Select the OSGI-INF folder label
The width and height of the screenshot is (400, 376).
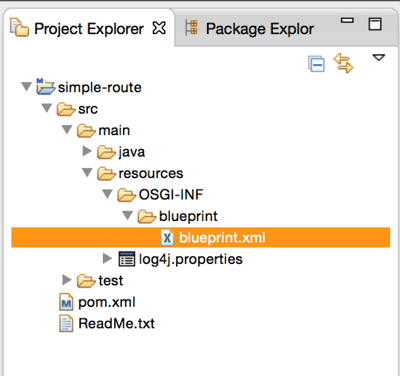pyautogui.click(x=171, y=195)
